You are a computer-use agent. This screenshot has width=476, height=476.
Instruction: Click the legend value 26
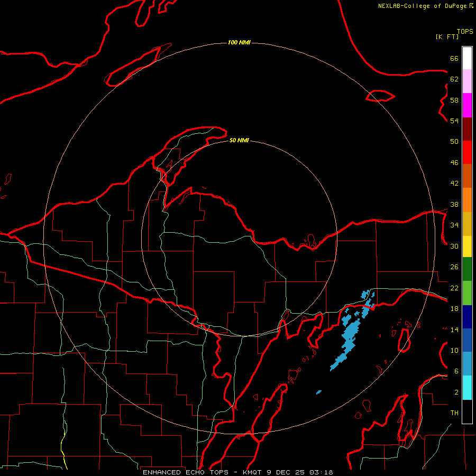coord(454,267)
